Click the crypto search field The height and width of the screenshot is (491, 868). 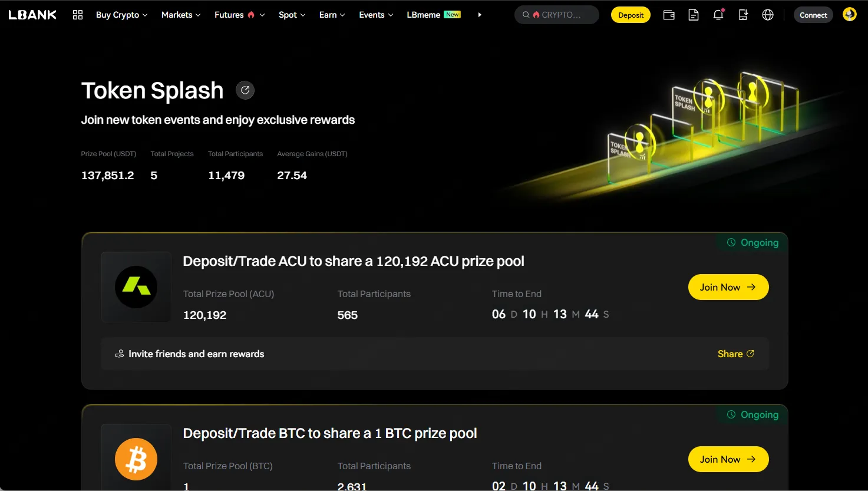557,15
